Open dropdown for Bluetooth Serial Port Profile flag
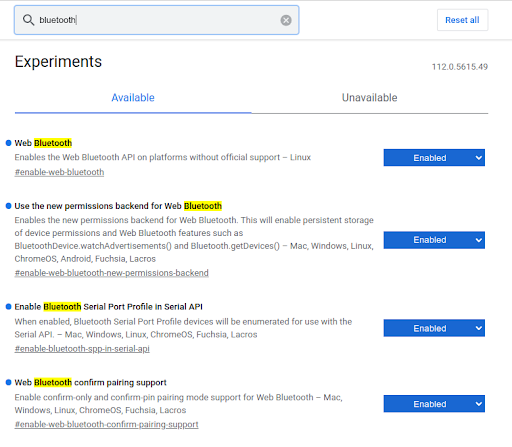This screenshot has height=447, width=512. [x=434, y=328]
